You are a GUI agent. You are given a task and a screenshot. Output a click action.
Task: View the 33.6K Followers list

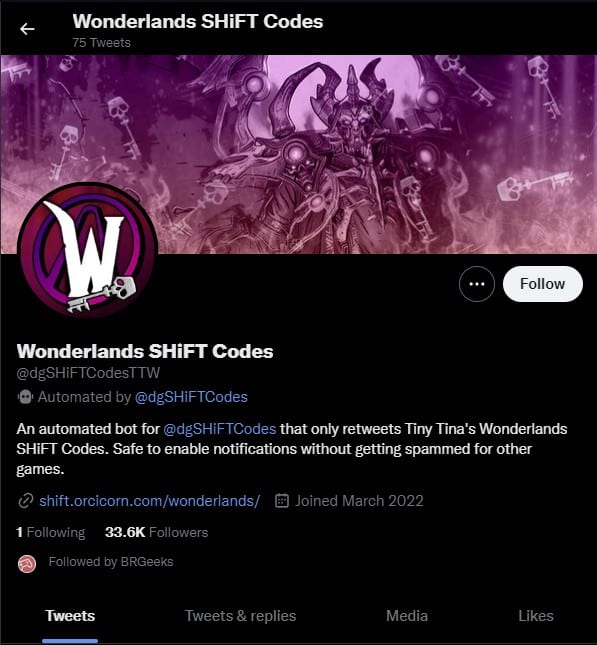click(156, 532)
